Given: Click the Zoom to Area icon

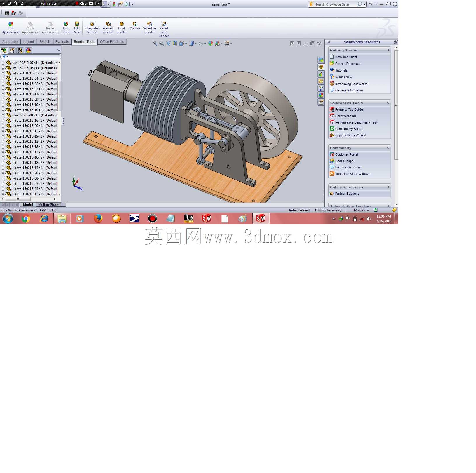Looking at the screenshot, I should tap(161, 43).
